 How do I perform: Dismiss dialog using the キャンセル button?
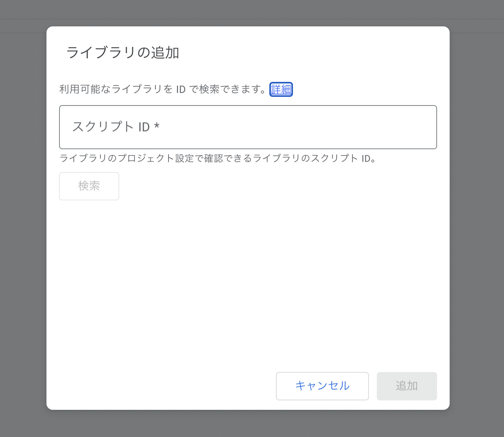click(x=322, y=386)
